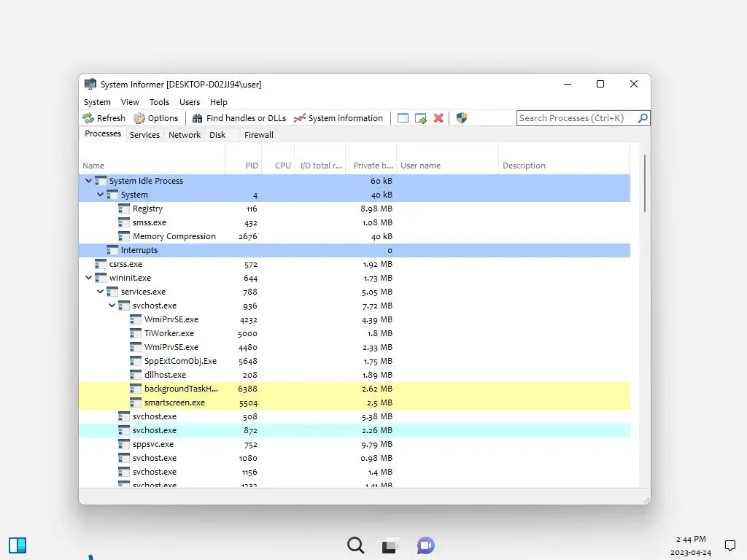Viewport: 747px width, 560px height.
Task: Click the shield elevate icon
Action: [462, 118]
